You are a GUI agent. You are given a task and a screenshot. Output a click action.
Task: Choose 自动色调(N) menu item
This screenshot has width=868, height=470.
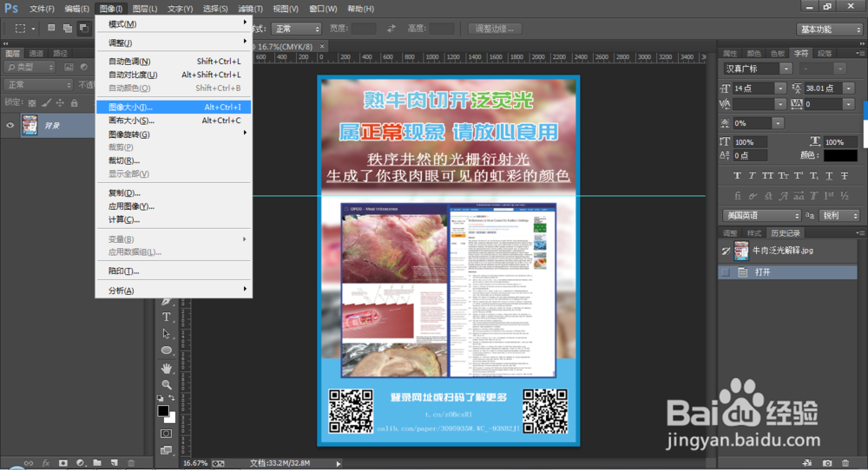coord(174,62)
